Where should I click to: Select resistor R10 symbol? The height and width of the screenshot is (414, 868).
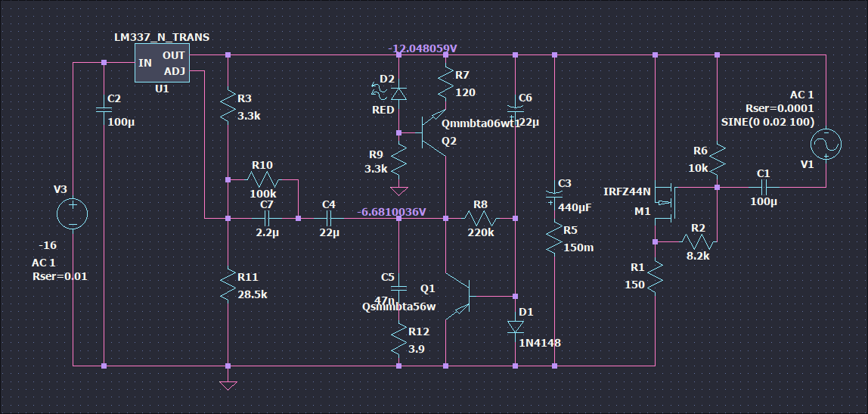263,179
